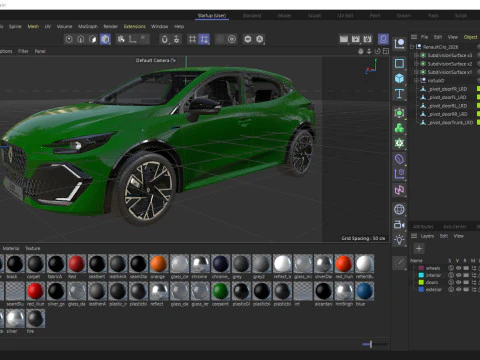Image resolution: width=480 pixels, height=360 pixels.
Task: Collapse the RenaultClio_2026 root object
Action: 412,47
